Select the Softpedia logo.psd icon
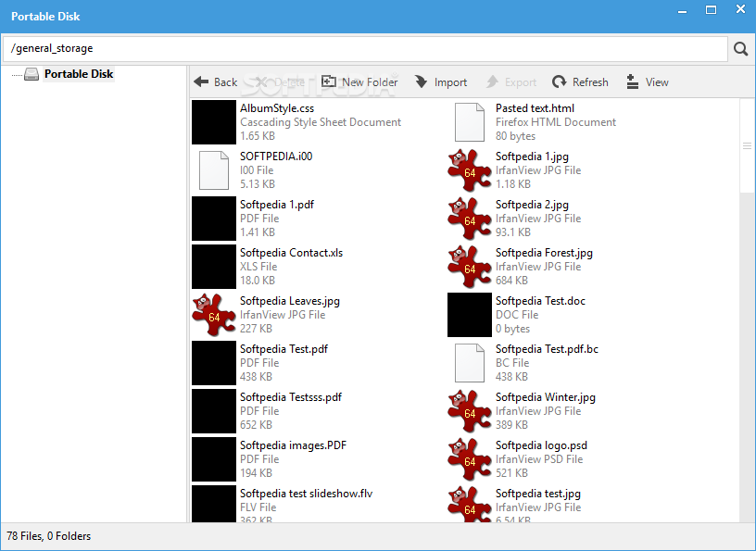Image resolution: width=756 pixels, height=551 pixels. pos(469,459)
